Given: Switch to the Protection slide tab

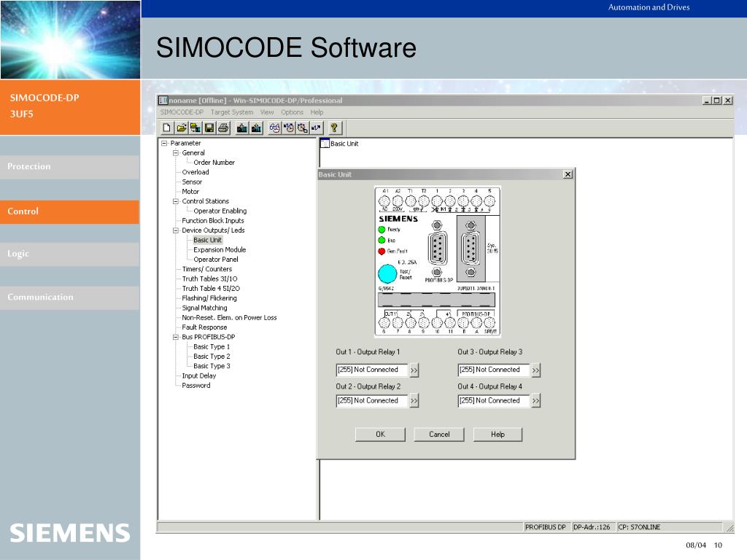Looking at the screenshot, I should click(x=69, y=167).
